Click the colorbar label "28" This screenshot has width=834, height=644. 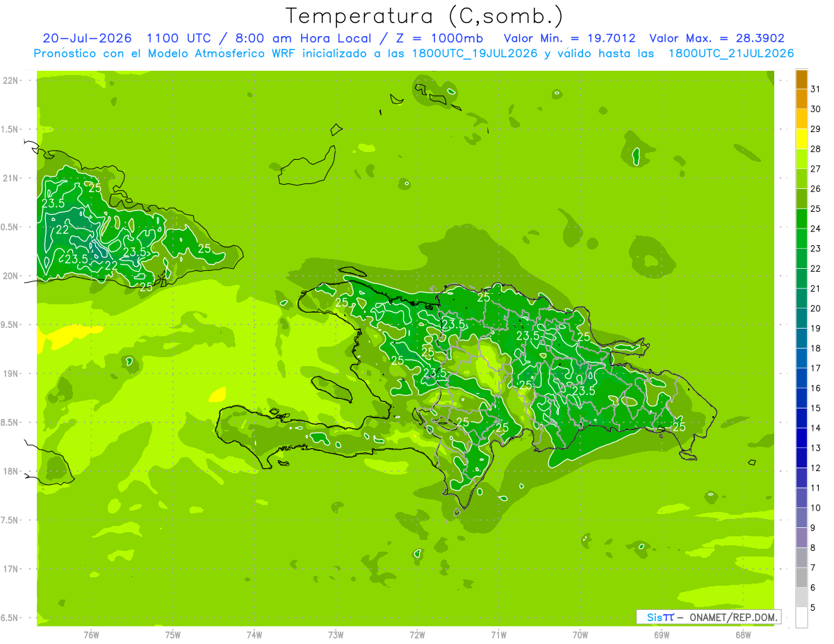[816, 149]
